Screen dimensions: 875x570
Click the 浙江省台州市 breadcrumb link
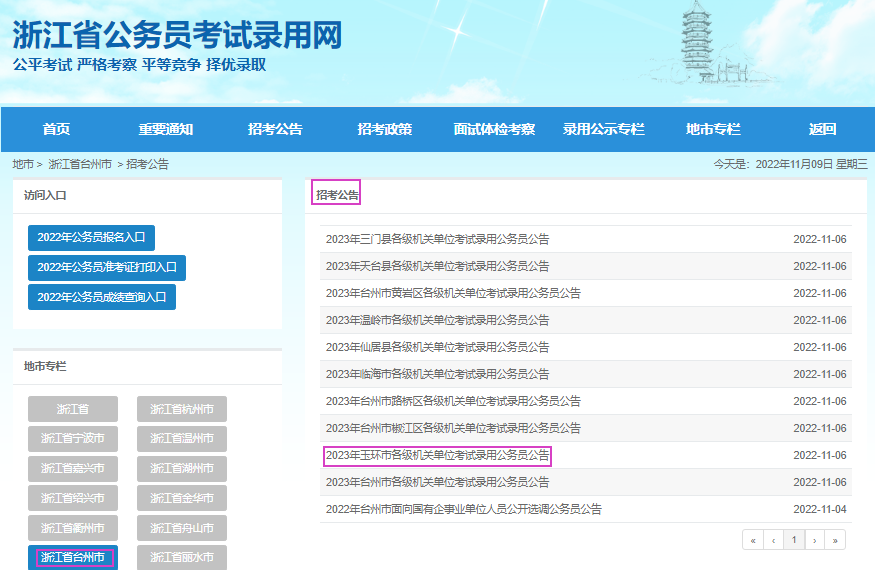click(80, 164)
